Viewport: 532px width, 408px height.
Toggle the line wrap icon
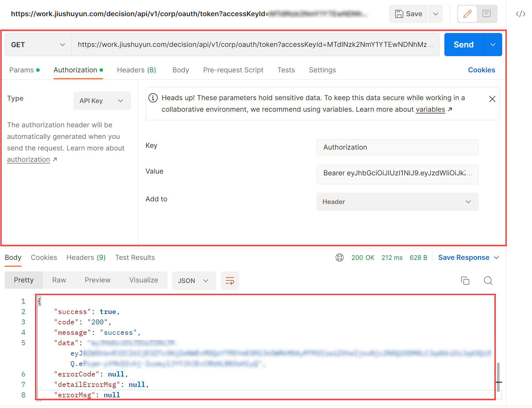(230, 281)
